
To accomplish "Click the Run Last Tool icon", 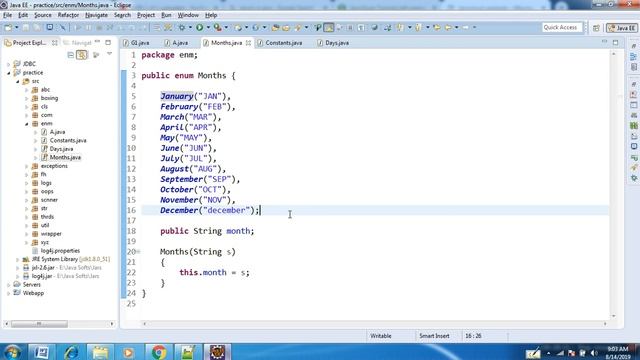I will pyautogui.click(x=218, y=27).
